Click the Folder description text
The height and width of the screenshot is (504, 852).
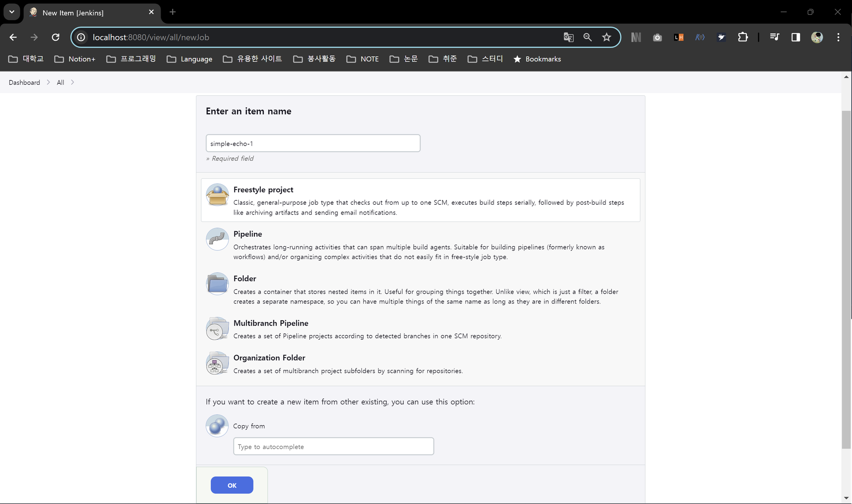[426, 297]
